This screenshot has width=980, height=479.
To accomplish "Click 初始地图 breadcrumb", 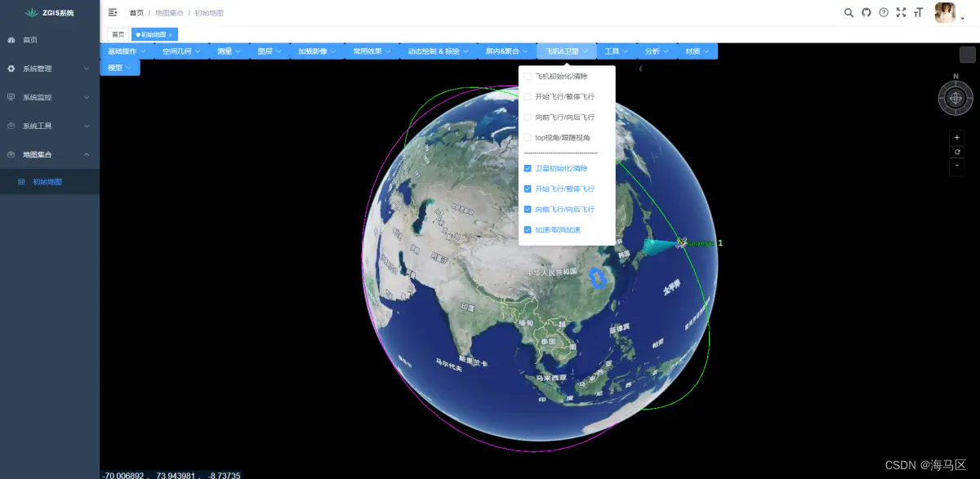I will [x=209, y=13].
